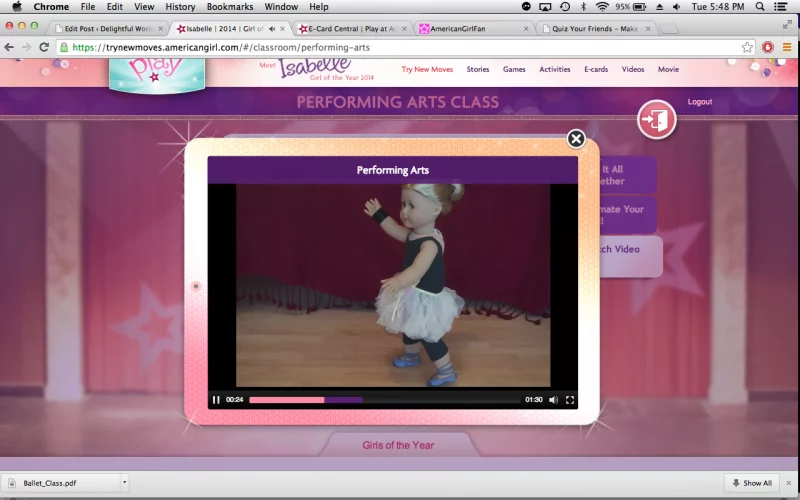Toggle browser fullscreen arrows icon
This screenshot has width=800, height=500.
[787, 24]
